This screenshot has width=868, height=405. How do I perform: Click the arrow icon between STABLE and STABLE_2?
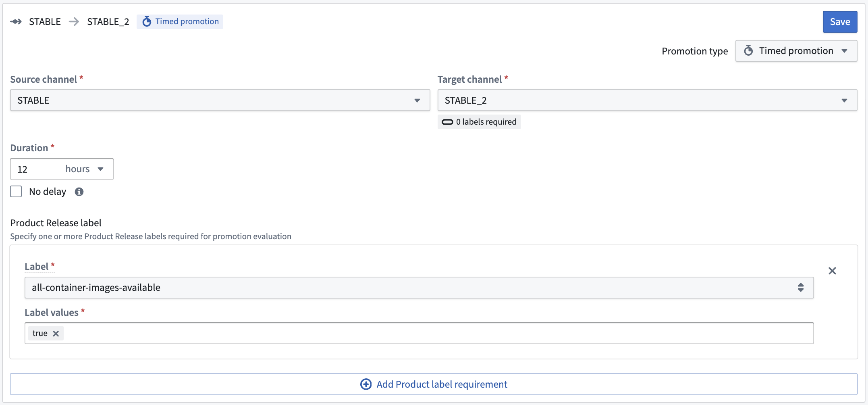(74, 21)
